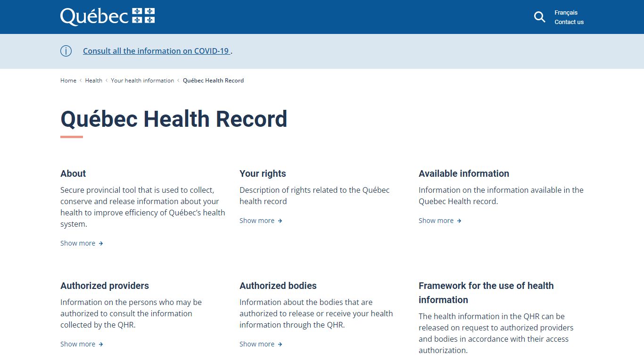This screenshot has height=362, width=644.
Task: Click Québec Health Record breadcrumb text
Action: (213, 81)
